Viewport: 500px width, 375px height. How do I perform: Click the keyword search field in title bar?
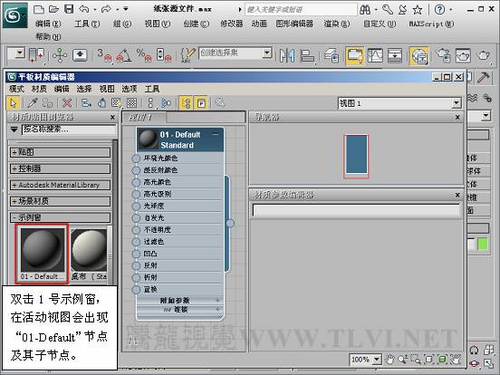click(x=301, y=10)
